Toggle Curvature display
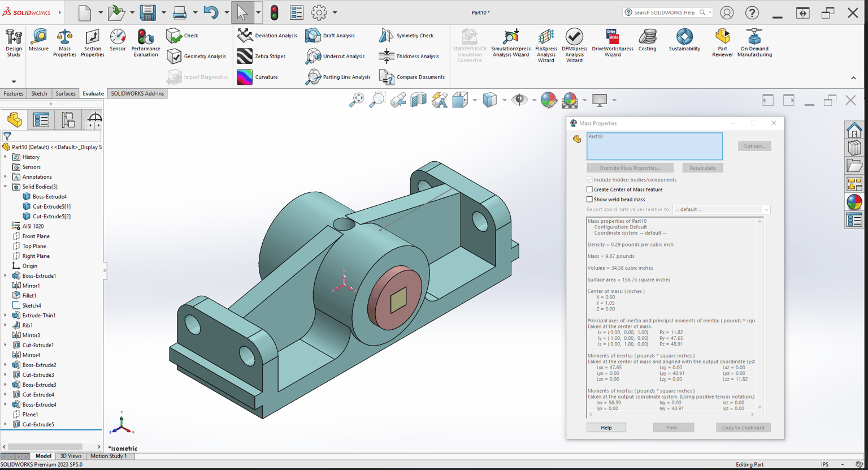The height and width of the screenshot is (470, 868). pos(258,77)
